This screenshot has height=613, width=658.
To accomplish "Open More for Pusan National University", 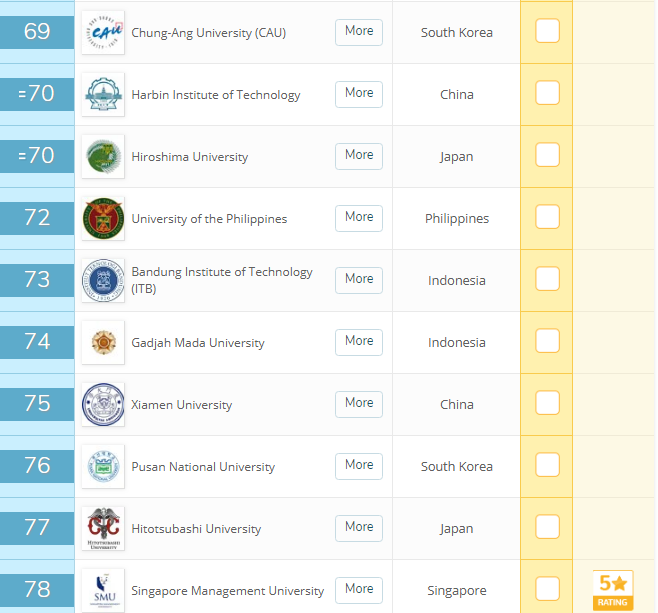I will click(x=359, y=466).
